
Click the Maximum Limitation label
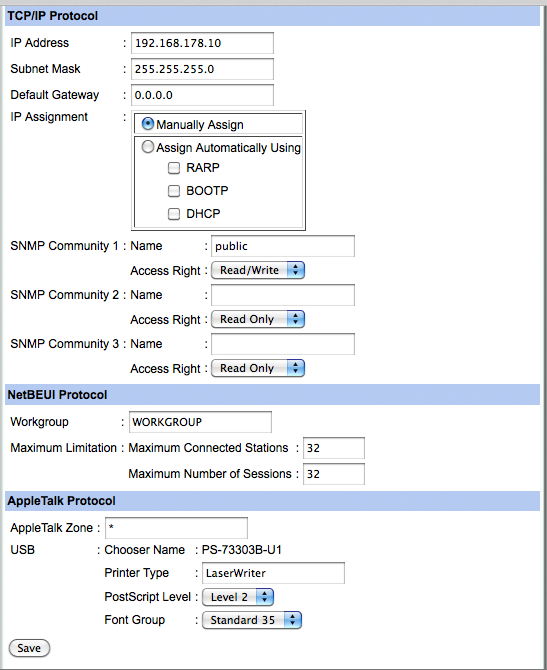click(63, 448)
